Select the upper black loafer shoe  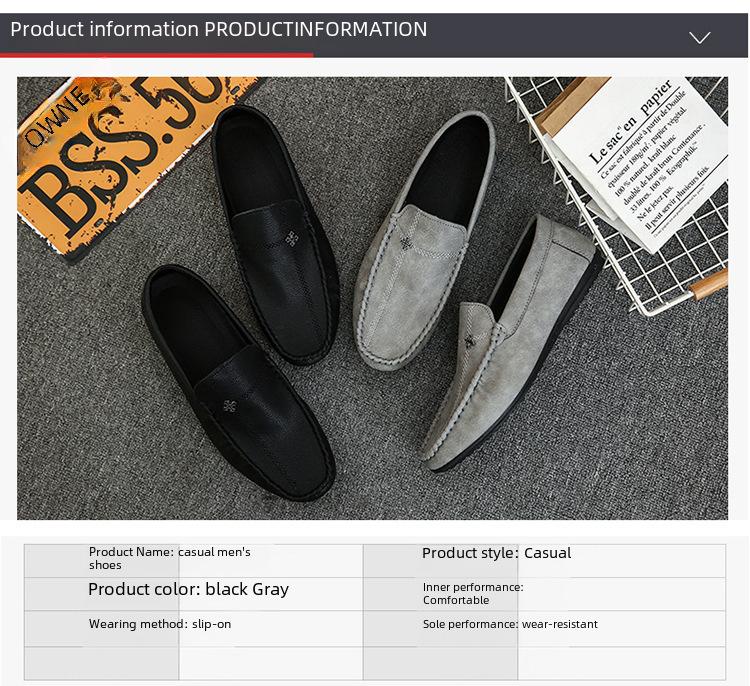coord(276,234)
